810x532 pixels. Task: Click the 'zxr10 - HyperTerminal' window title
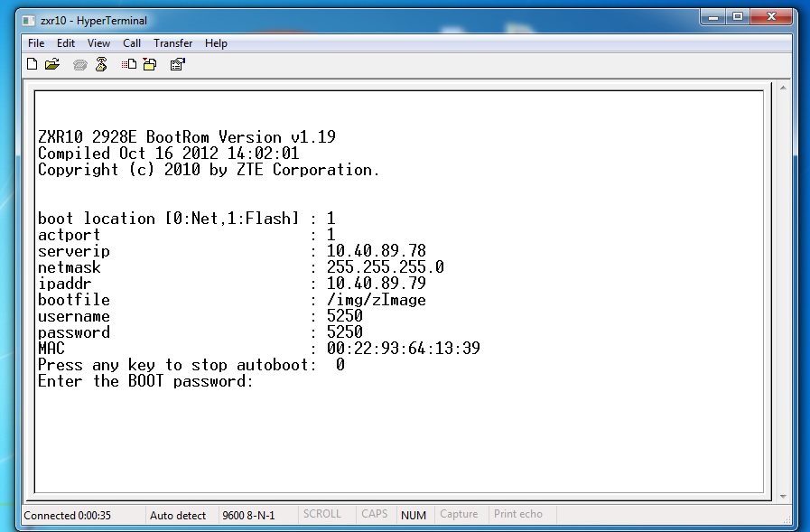pyautogui.click(x=94, y=21)
